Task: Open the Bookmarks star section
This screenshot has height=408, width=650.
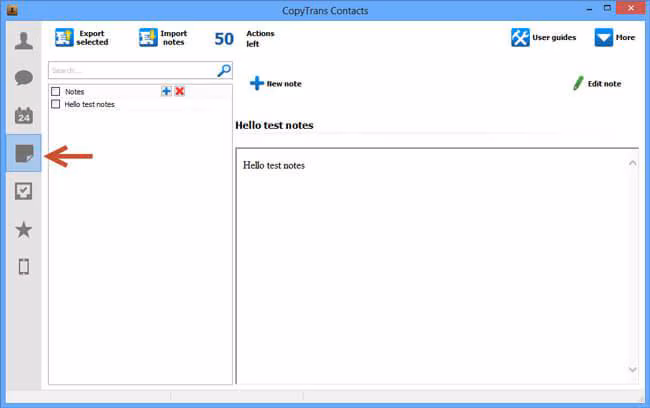Action: 24,229
